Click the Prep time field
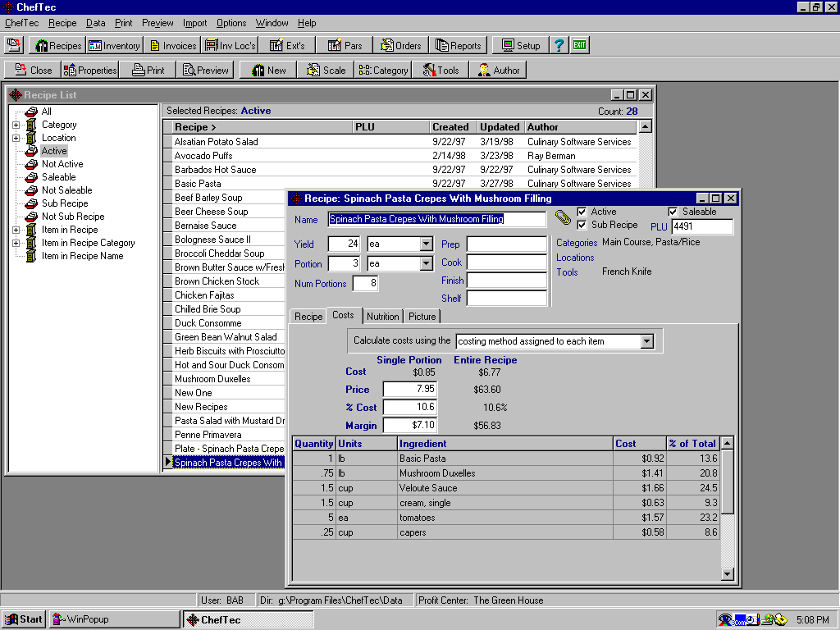840x630 pixels. point(507,244)
